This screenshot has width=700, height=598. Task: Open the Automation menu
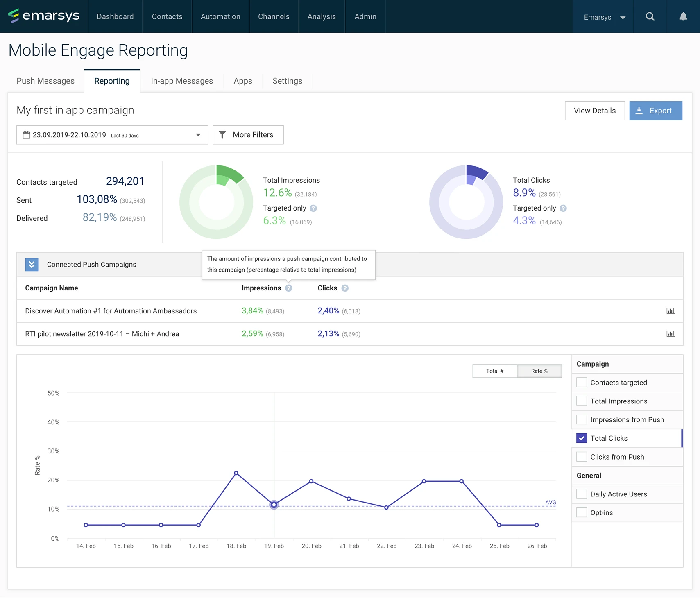(x=220, y=17)
